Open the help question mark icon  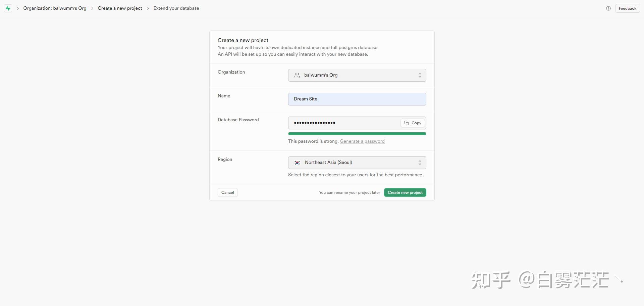coord(608,8)
